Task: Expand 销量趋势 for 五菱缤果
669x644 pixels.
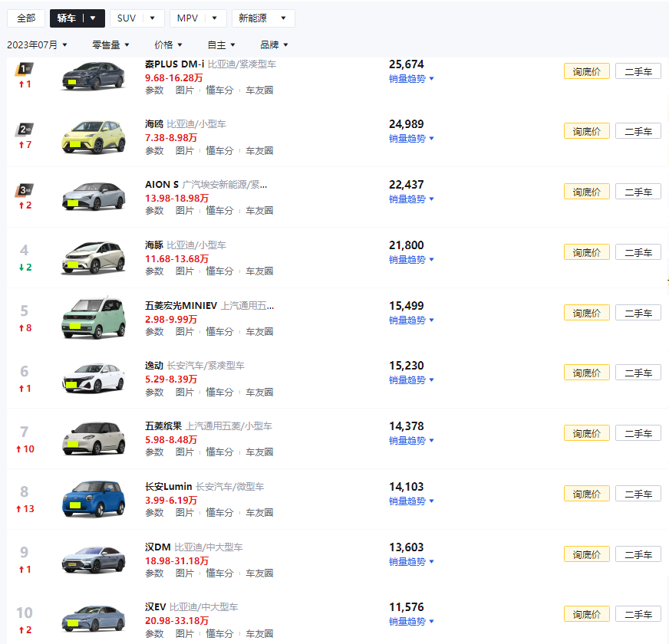Action: click(411, 441)
